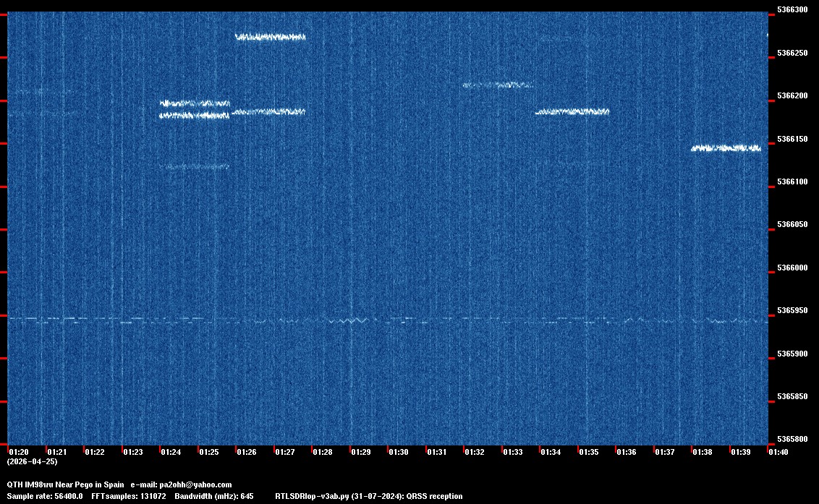Screen dimensions: 819x504
Task: Click the faint signal trace near 01:32
Action: (x=498, y=85)
